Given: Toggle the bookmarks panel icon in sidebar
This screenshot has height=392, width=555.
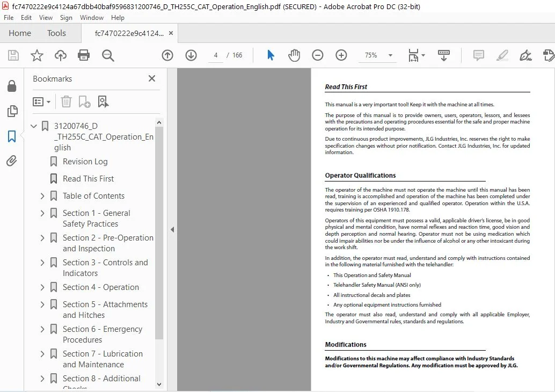Looking at the screenshot, I should [x=12, y=136].
